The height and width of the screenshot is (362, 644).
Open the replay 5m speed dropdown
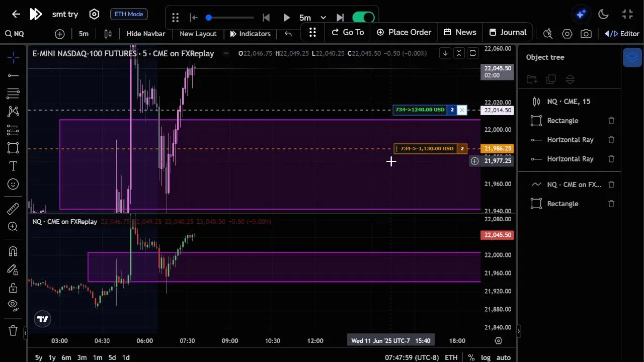[305, 18]
